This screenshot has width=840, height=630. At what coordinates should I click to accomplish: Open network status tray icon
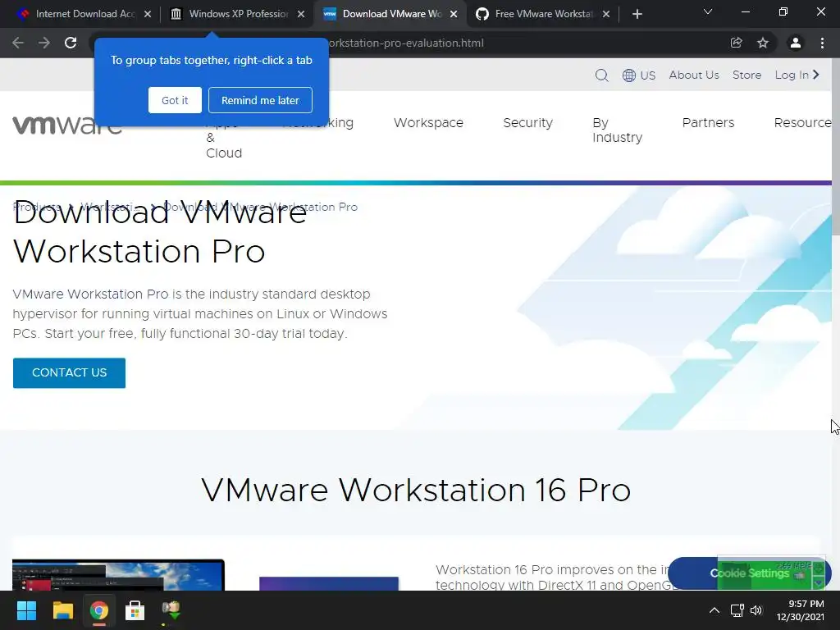737,610
